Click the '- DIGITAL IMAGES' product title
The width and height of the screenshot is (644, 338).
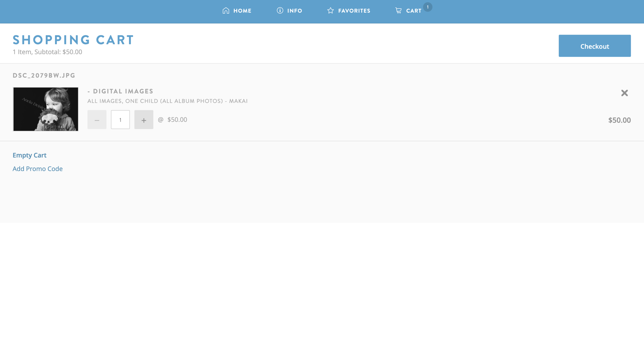(120, 91)
